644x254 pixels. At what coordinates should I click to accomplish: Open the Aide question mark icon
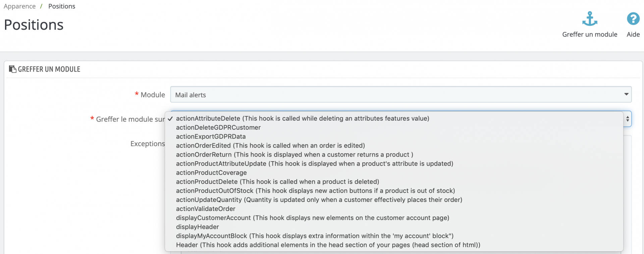point(633,19)
